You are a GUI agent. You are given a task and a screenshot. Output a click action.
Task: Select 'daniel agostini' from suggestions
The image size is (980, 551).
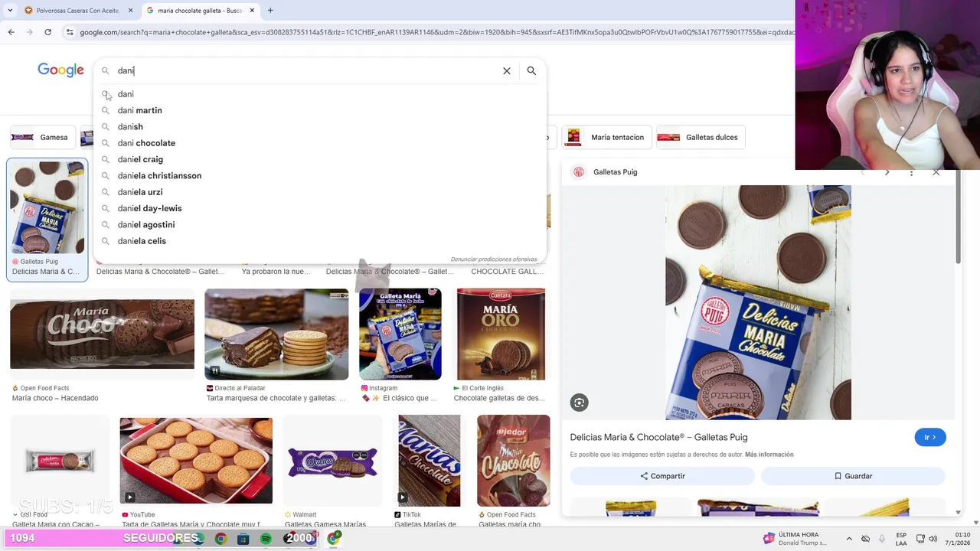point(320,224)
